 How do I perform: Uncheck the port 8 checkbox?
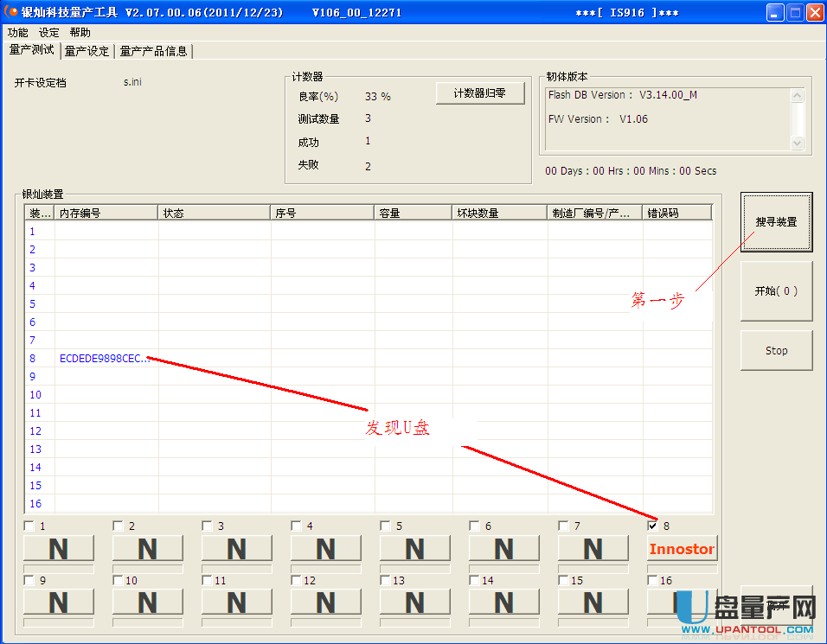tap(653, 526)
